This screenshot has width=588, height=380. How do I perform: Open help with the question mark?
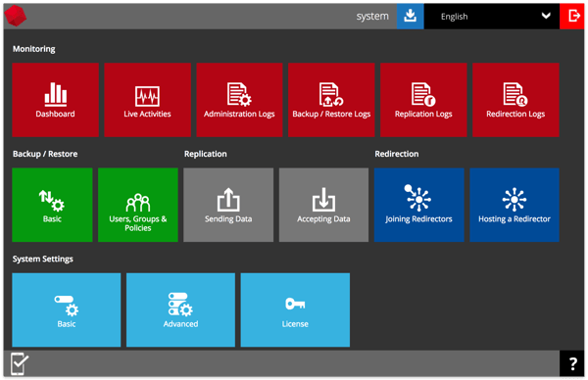[572, 363]
